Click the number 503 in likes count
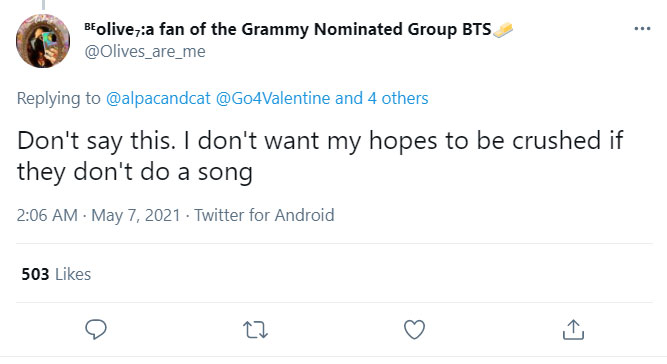Viewport: 667px width, 364px height. (x=35, y=274)
